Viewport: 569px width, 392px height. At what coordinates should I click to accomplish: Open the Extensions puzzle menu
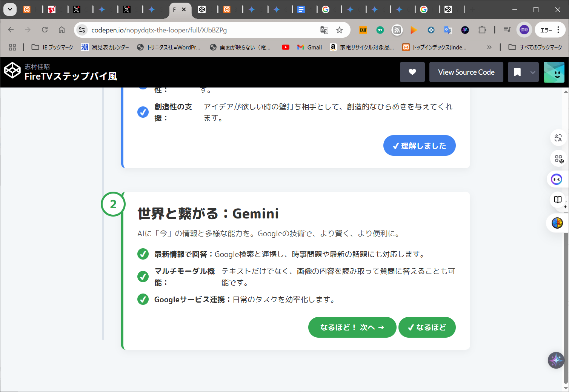click(482, 30)
